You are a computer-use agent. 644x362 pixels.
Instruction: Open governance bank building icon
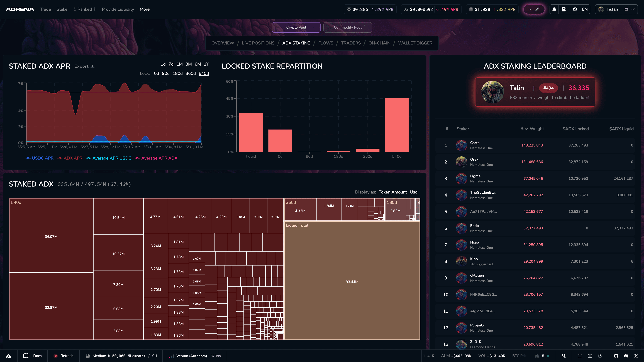pyautogui.click(x=590, y=356)
